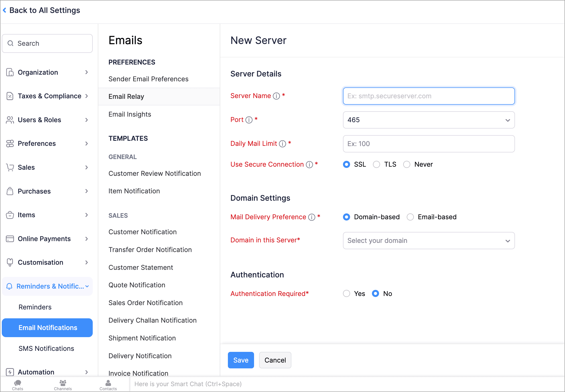This screenshot has width=565, height=392.
Task: Open the Select your domain dropdown
Action: (429, 241)
